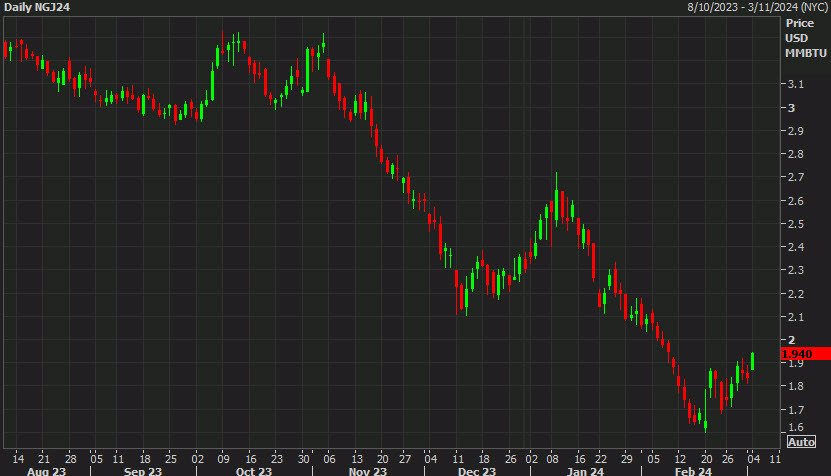Click the 2.6 price axis value
The height and width of the screenshot is (476, 831).
795,201
